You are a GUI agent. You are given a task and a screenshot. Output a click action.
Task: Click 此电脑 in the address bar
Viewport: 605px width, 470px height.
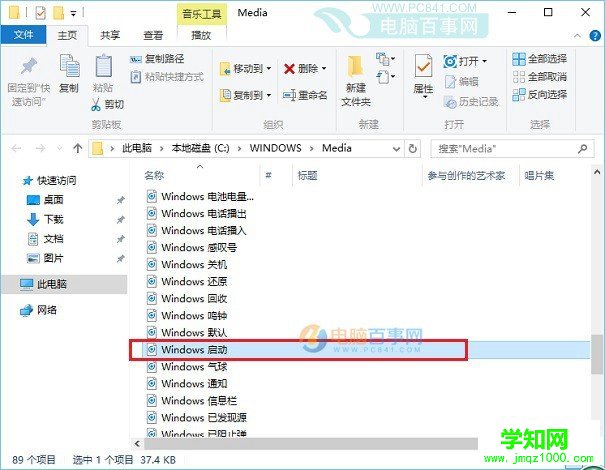point(137,148)
